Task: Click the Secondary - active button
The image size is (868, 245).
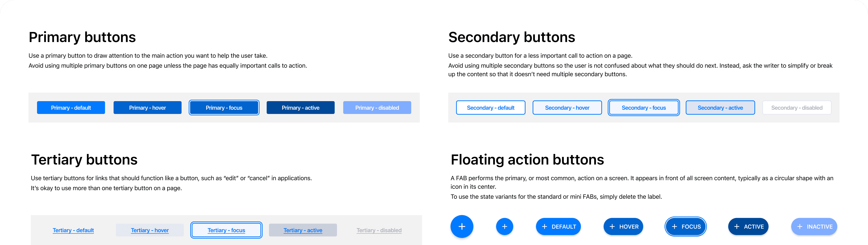Action: [720, 108]
